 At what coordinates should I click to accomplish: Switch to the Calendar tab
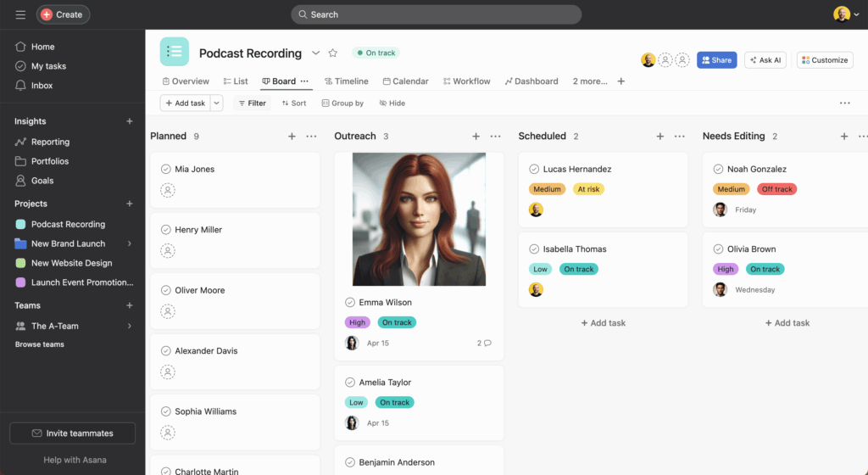tap(406, 81)
